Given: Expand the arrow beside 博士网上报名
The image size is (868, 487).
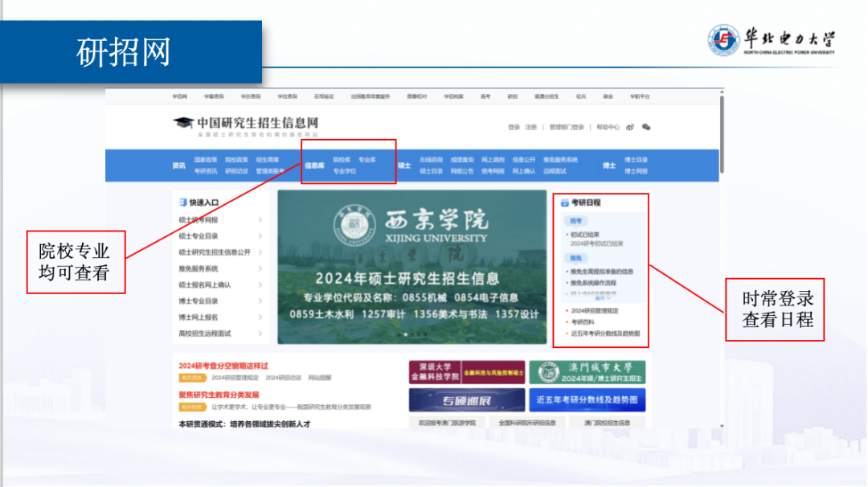Looking at the screenshot, I should click(x=260, y=317).
